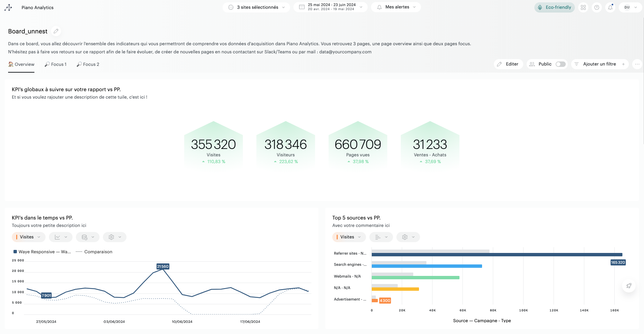Click the dark blue Referrer sites bar
Screen dimensions: 644x334
pos(497,255)
